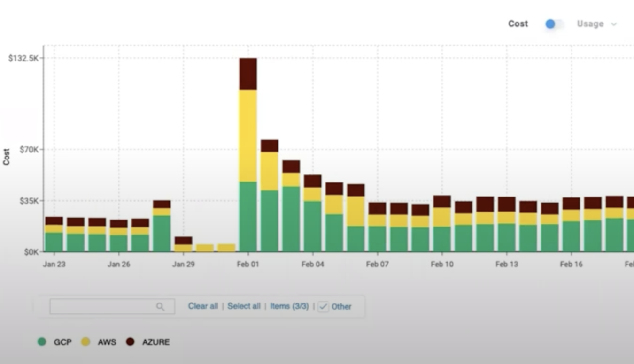The width and height of the screenshot is (634, 364).
Task: Click the AWS legend label
Action: point(107,342)
